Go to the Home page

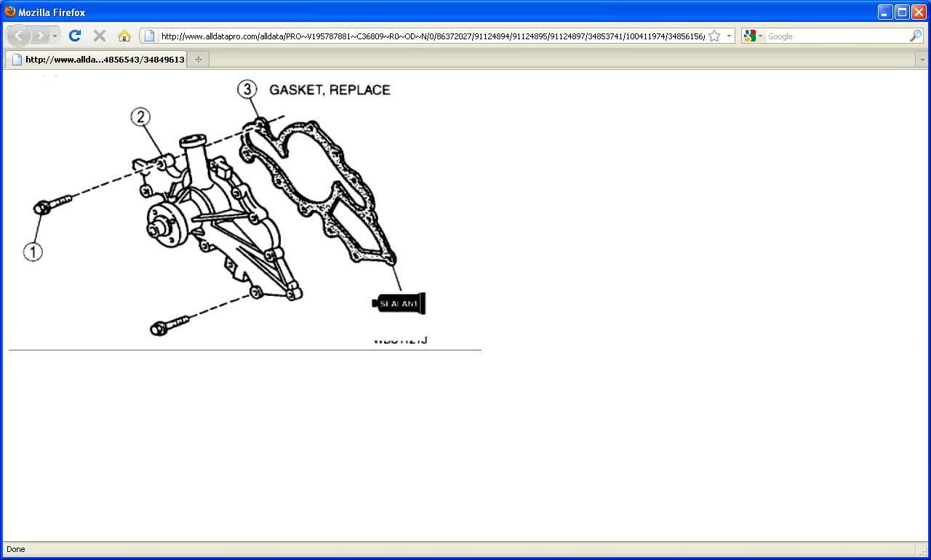tap(124, 36)
